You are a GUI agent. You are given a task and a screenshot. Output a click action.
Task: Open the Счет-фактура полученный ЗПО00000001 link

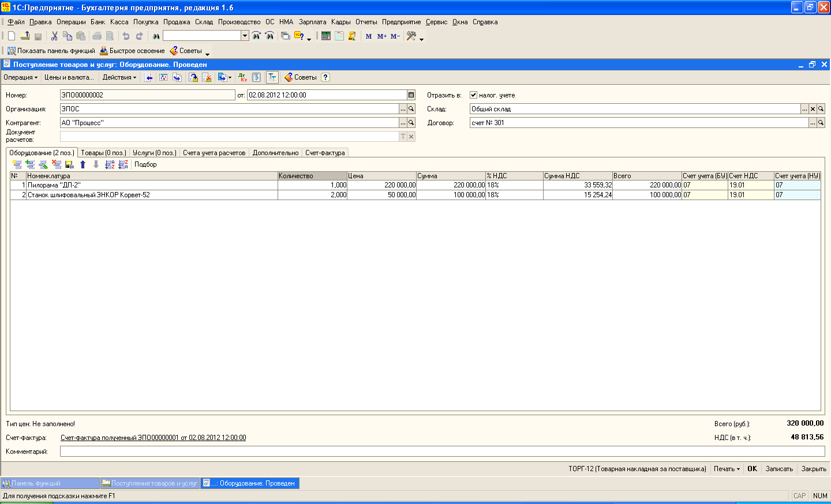(154, 438)
